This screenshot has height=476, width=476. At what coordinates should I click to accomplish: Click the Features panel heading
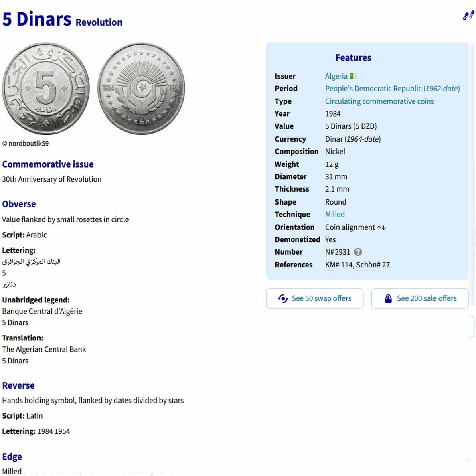(x=353, y=58)
